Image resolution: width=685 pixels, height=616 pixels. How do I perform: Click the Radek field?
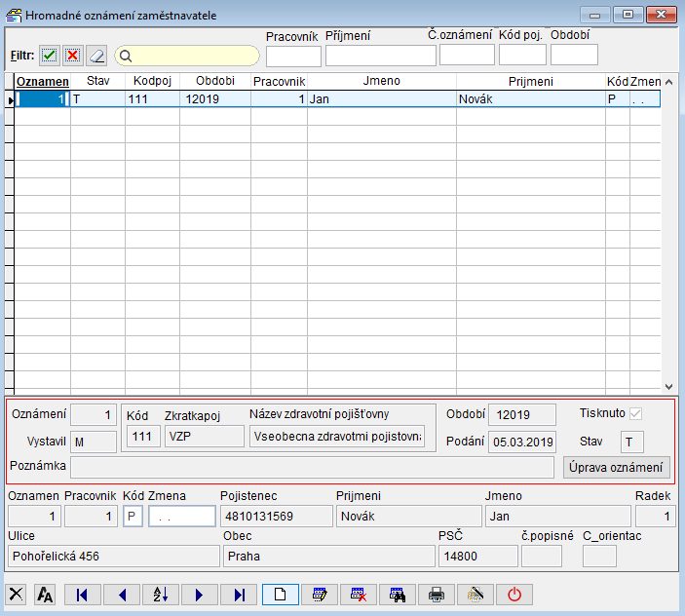(656, 516)
